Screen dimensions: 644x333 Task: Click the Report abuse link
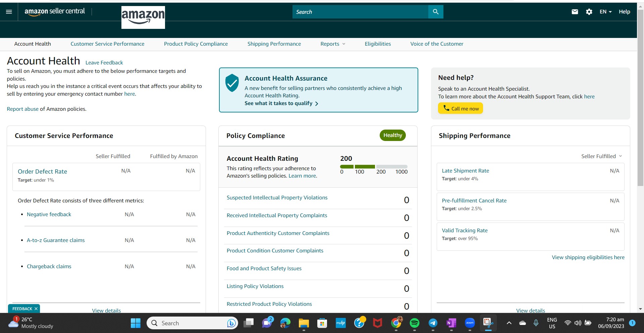(x=23, y=109)
